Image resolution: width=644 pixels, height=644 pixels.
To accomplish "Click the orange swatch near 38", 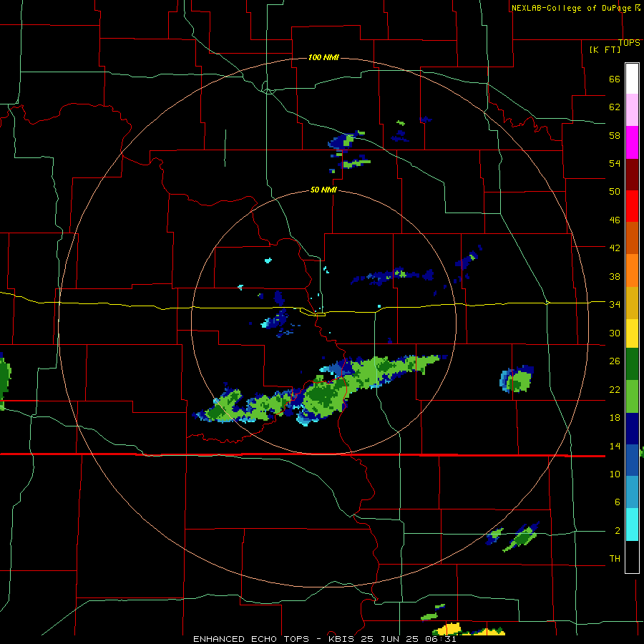I will 632,270.
